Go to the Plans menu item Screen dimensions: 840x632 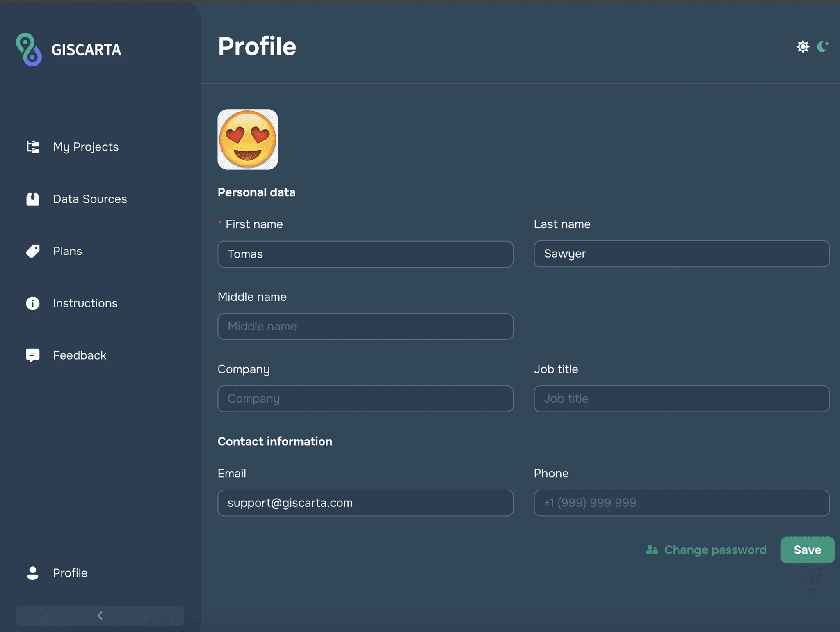68,251
